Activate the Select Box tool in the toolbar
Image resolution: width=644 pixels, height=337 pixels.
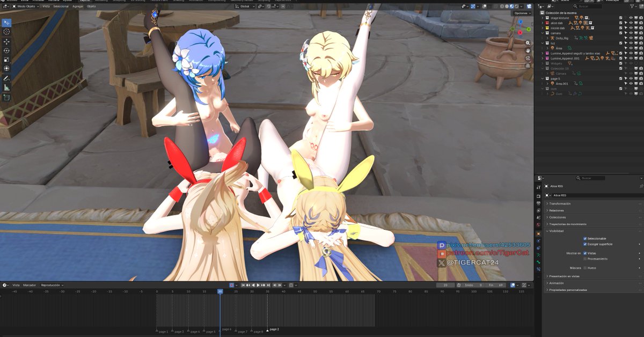[x=6, y=23]
